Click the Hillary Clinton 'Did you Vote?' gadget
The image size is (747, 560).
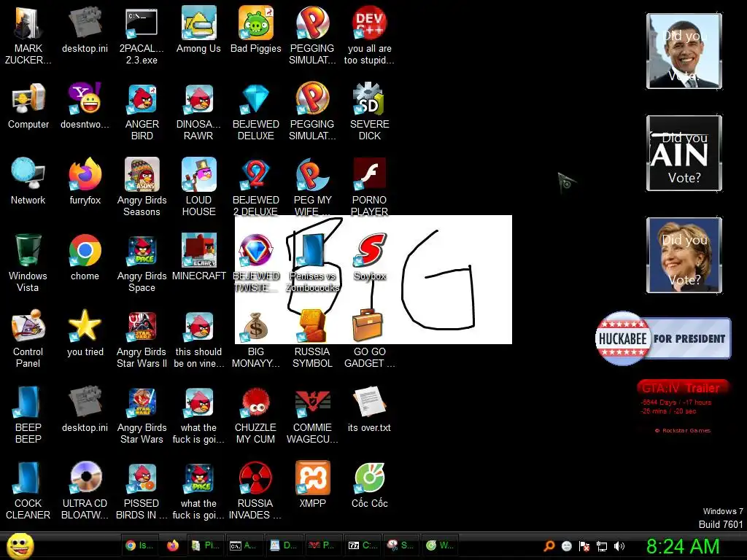click(x=684, y=255)
